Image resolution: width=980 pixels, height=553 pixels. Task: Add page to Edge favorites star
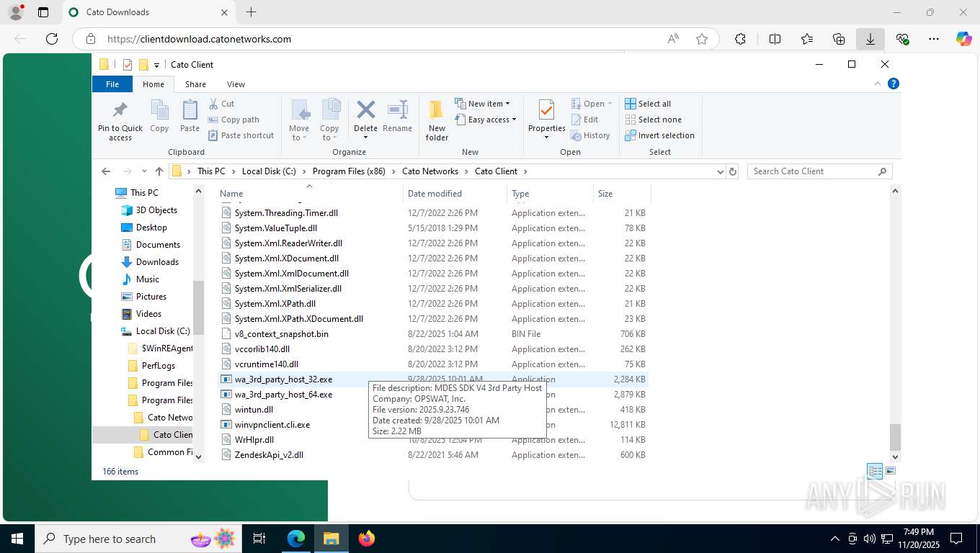point(702,39)
